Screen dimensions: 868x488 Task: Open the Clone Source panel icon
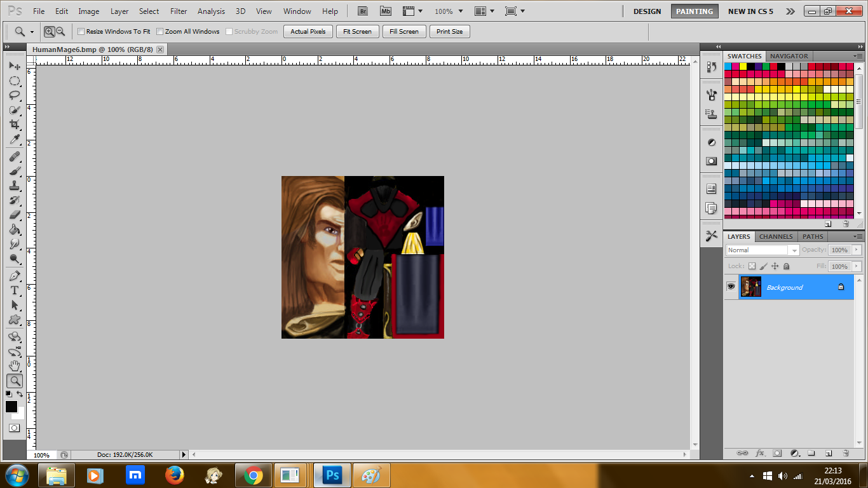tap(711, 114)
